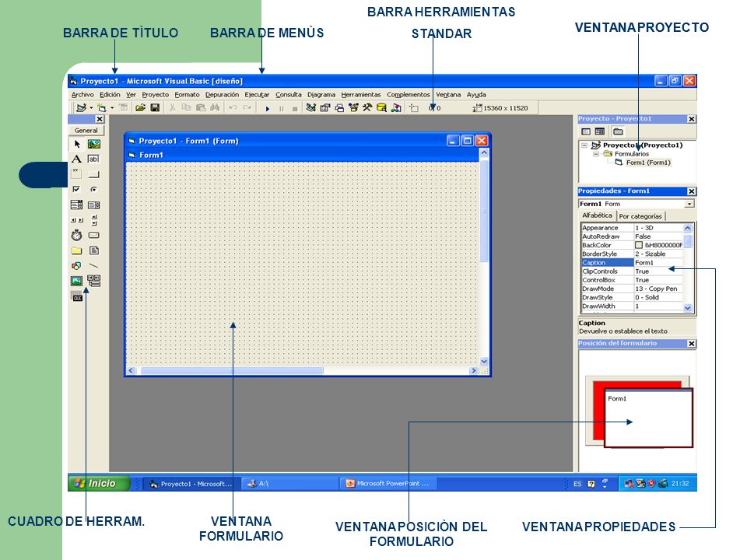747x560 pixels.
Task: Click the View Code button in Project window
Action: pos(586,131)
